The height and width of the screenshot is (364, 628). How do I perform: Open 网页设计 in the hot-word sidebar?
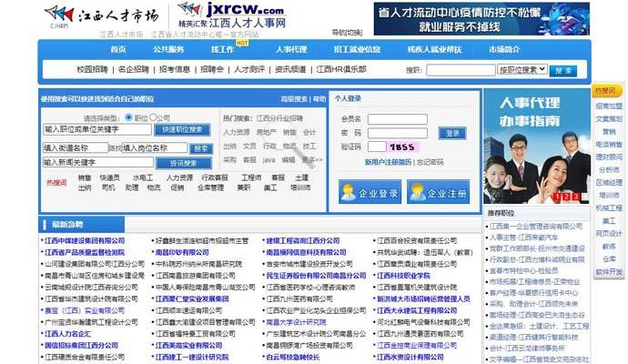pyautogui.click(x=609, y=234)
